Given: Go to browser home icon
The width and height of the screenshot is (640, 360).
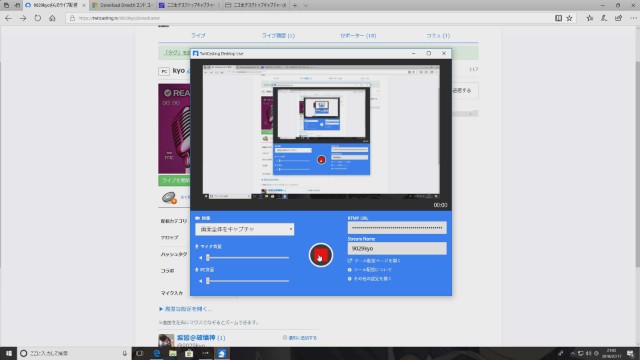Looking at the screenshot, I should (52, 18).
